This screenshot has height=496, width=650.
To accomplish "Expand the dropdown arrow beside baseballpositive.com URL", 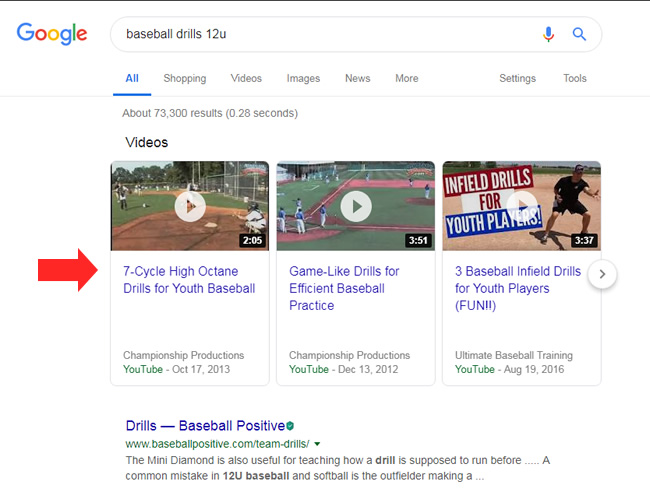I will click(x=317, y=444).
